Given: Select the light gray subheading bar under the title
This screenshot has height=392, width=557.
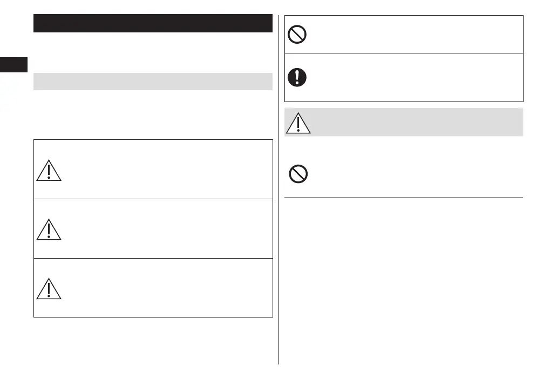Looking at the screenshot, I should [153, 82].
